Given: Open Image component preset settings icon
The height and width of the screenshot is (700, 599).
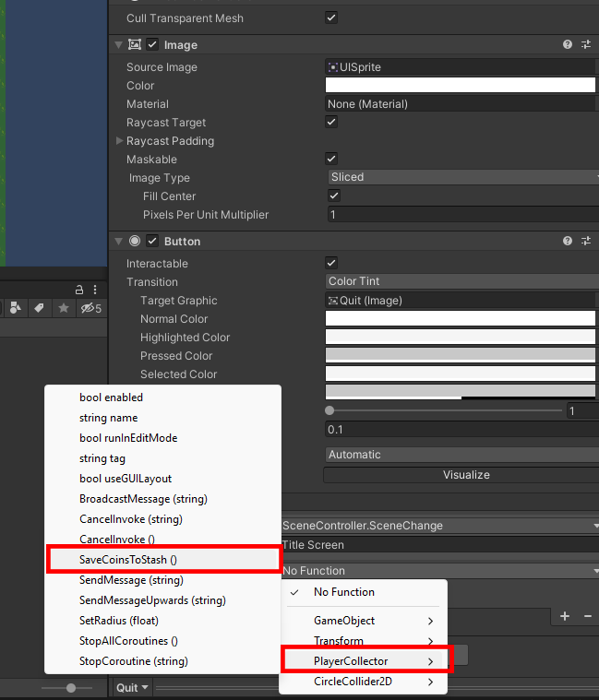Looking at the screenshot, I should (586, 44).
